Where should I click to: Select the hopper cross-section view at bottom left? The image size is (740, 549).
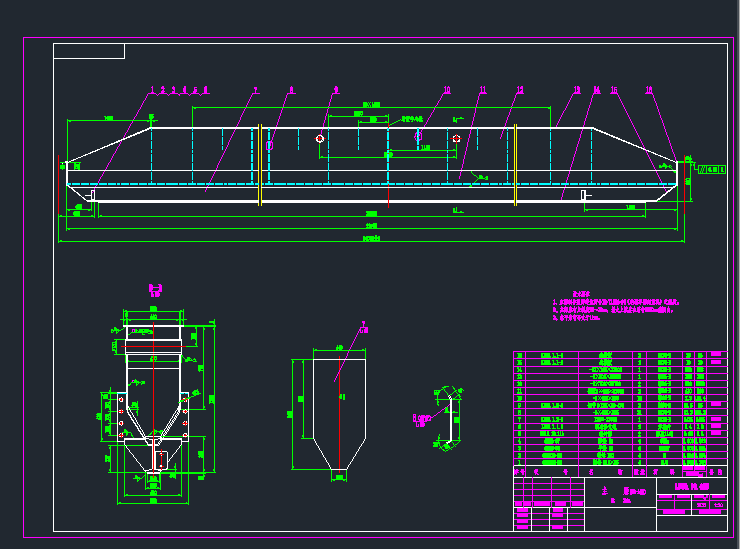click(154, 400)
